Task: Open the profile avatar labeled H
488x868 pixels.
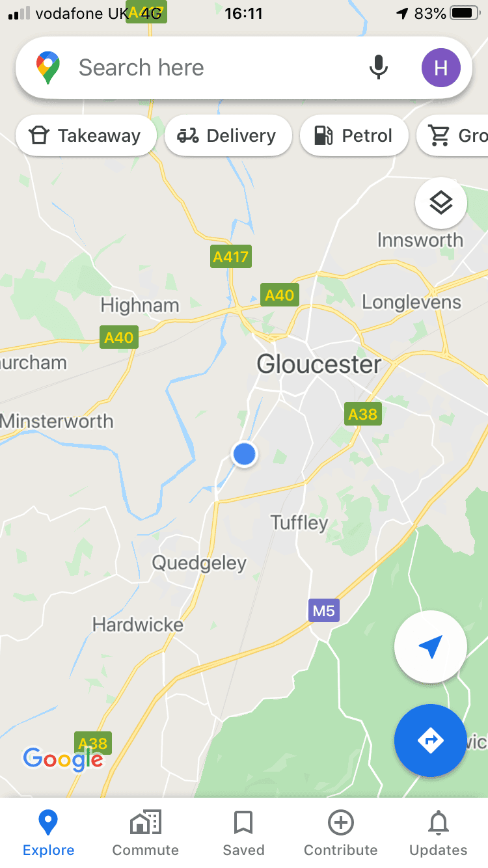Action: click(x=441, y=68)
